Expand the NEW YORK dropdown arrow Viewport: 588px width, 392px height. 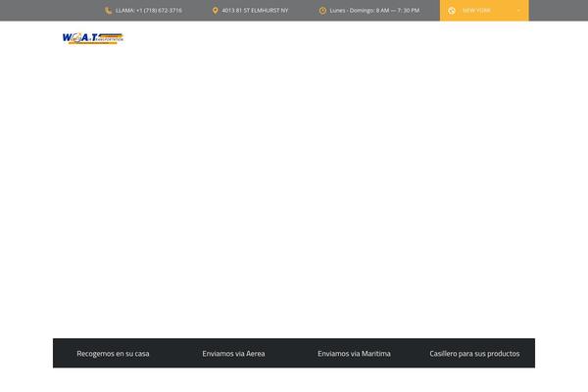pos(518,11)
